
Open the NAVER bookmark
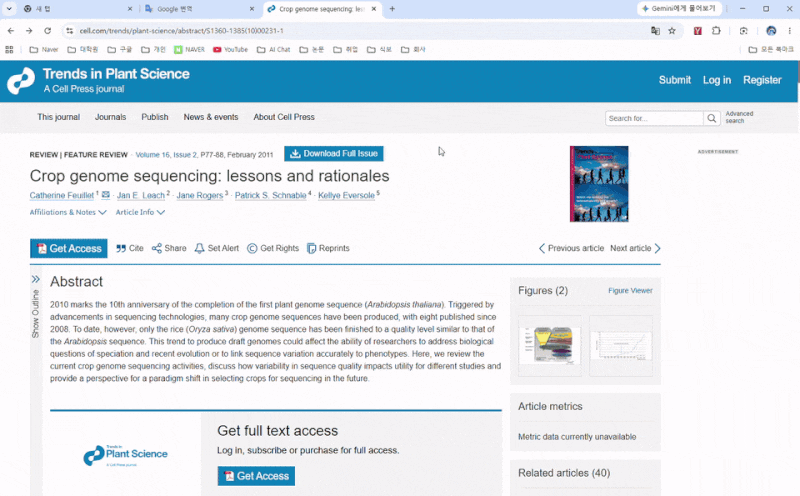point(189,49)
